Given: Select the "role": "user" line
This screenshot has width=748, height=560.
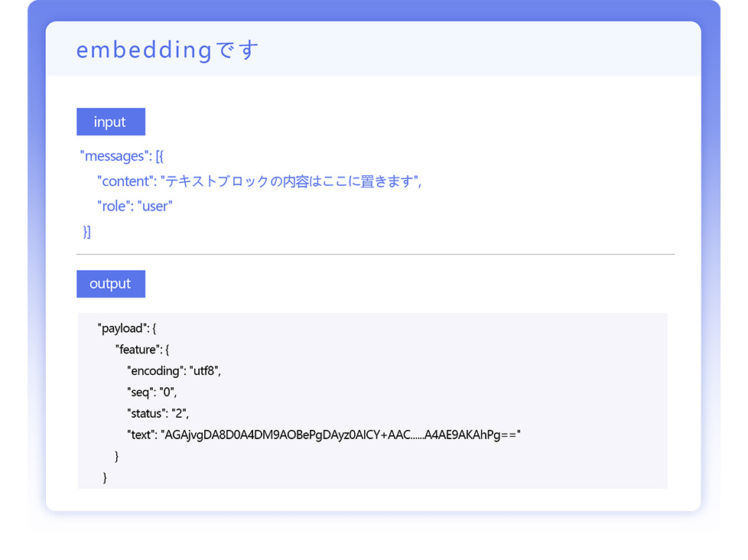Looking at the screenshot, I should (135, 206).
